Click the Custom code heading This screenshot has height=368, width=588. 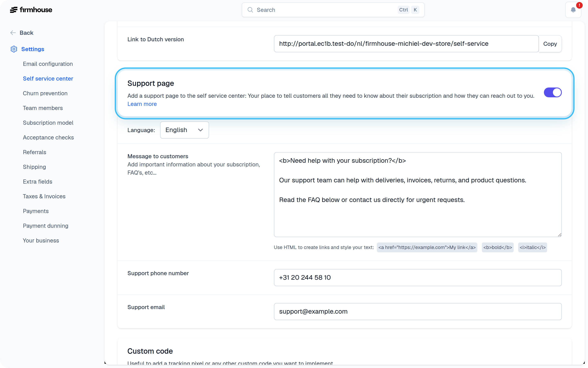coord(150,351)
